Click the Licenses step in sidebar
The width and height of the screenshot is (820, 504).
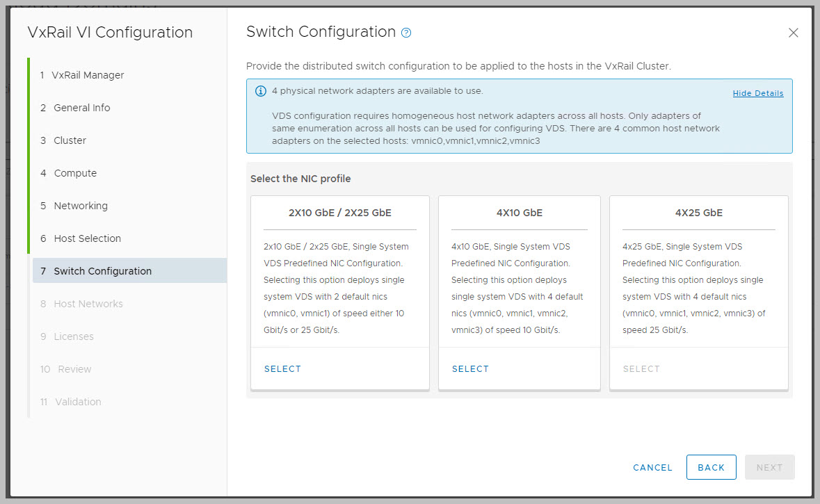tap(73, 336)
